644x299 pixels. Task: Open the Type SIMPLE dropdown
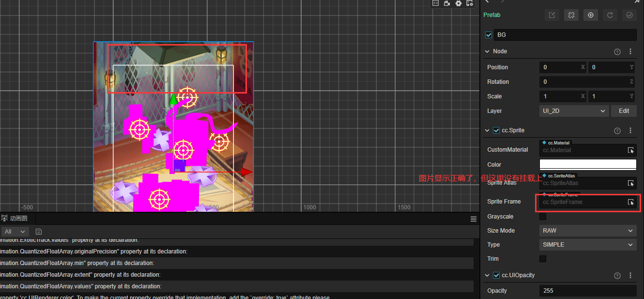(588, 245)
